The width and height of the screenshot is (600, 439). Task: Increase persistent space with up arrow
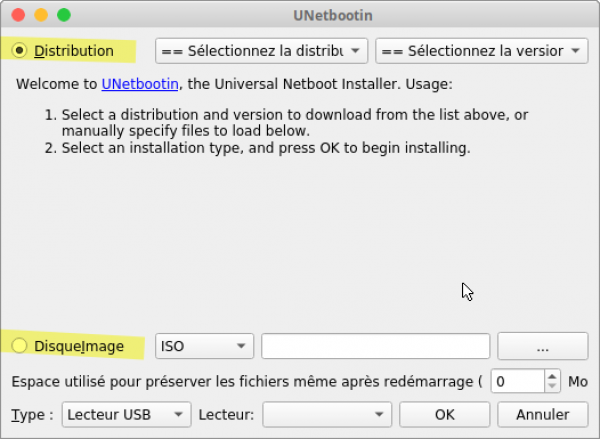point(552,376)
